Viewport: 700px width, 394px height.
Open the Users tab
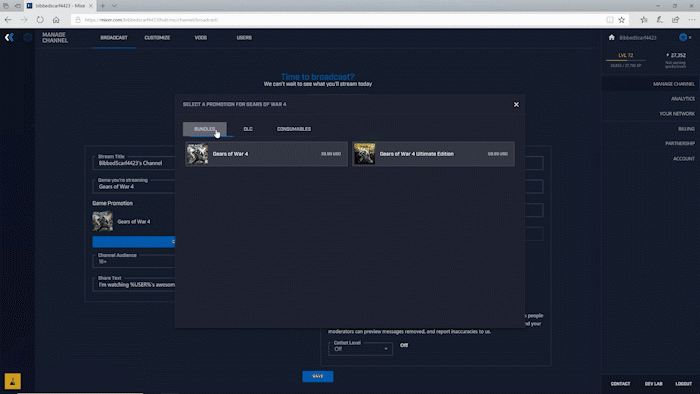click(x=244, y=38)
